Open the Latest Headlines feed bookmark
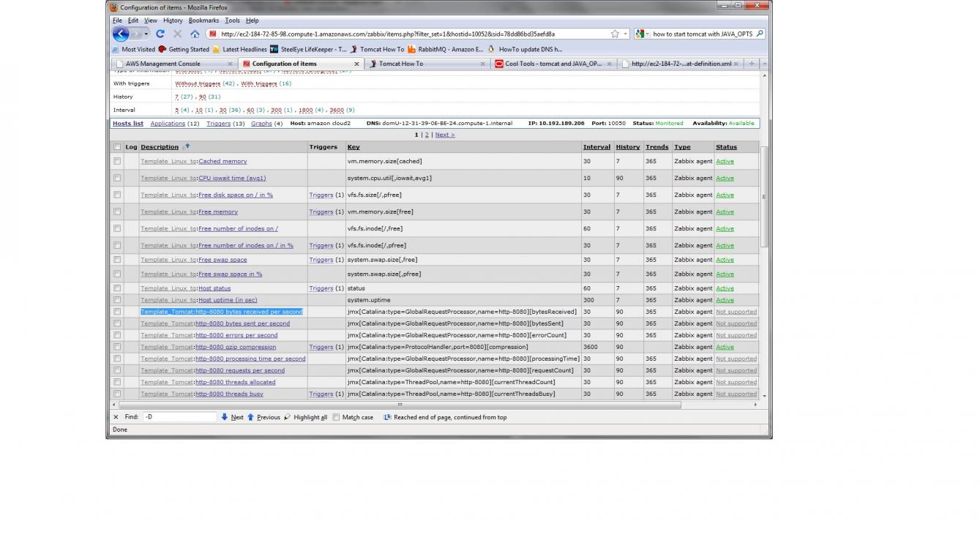This screenshot has width=980, height=551. (239, 49)
